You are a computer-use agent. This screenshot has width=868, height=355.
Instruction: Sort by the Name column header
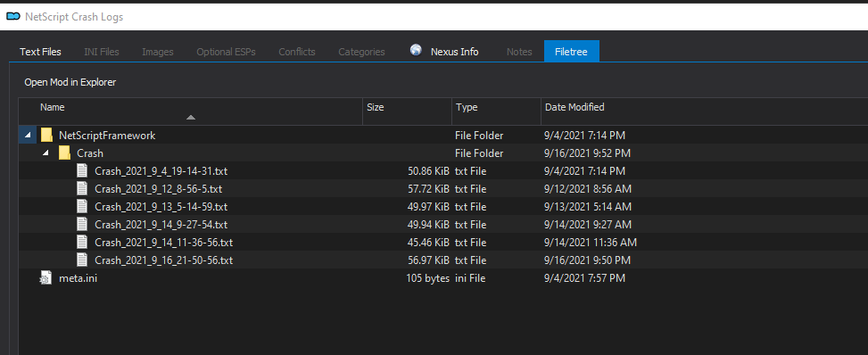pyautogui.click(x=191, y=111)
